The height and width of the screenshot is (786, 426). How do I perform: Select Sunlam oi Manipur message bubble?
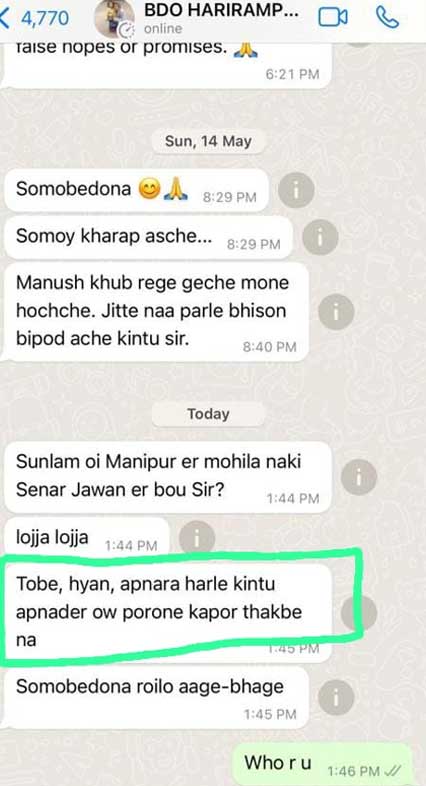click(x=168, y=477)
